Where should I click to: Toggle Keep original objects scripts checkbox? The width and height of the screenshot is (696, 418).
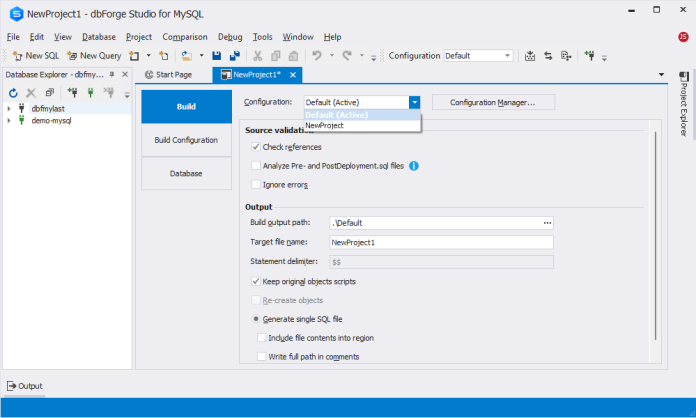click(256, 281)
